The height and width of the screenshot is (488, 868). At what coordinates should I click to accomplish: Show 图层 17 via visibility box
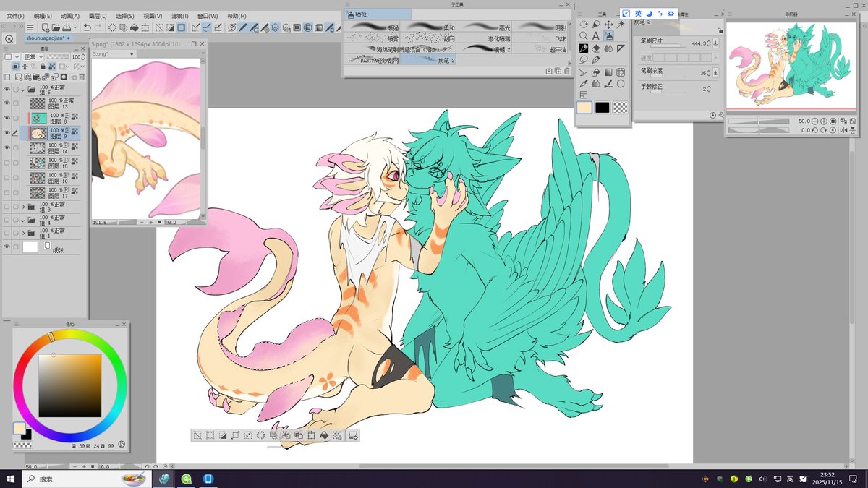pyautogui.click(x=7, y=192)
